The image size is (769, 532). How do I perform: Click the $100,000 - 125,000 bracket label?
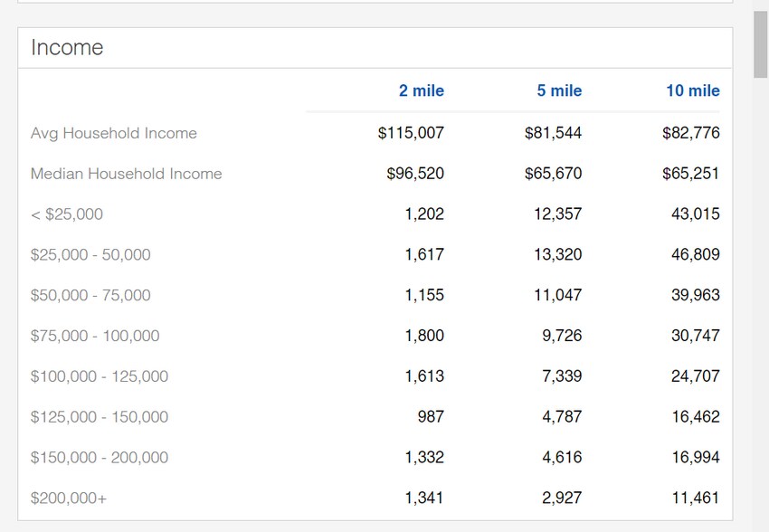click(x=100, y=376)
